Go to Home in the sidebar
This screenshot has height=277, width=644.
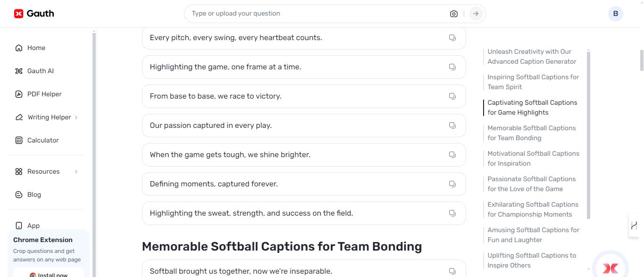point(36,48)
